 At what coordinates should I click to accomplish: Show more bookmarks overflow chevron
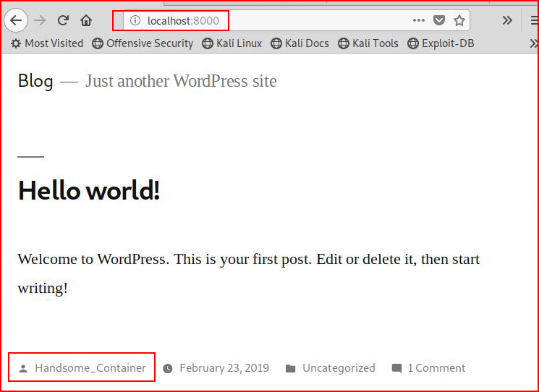[533, 43]
